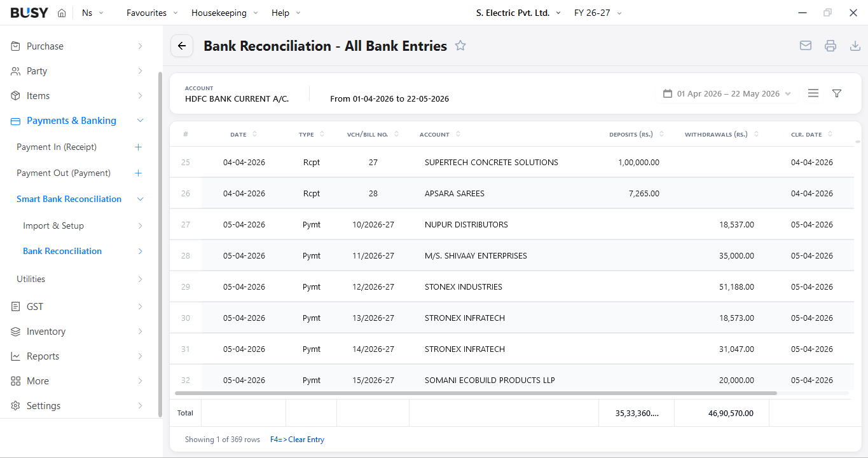Open the Ns dropdown
Image resolution: width=868 pixels, height=458 pixels.
93,13
